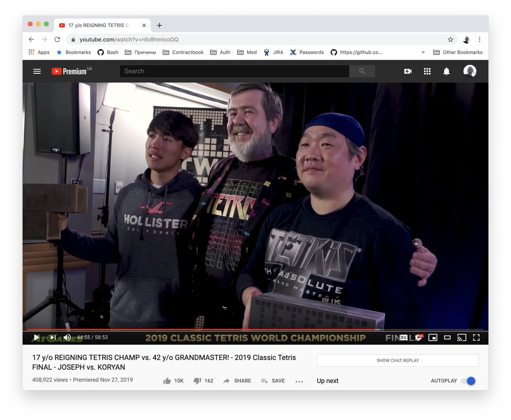The image size is (511, 420).
Task: Open the YouTube hamburger guide menu
Action: point(37,71)
